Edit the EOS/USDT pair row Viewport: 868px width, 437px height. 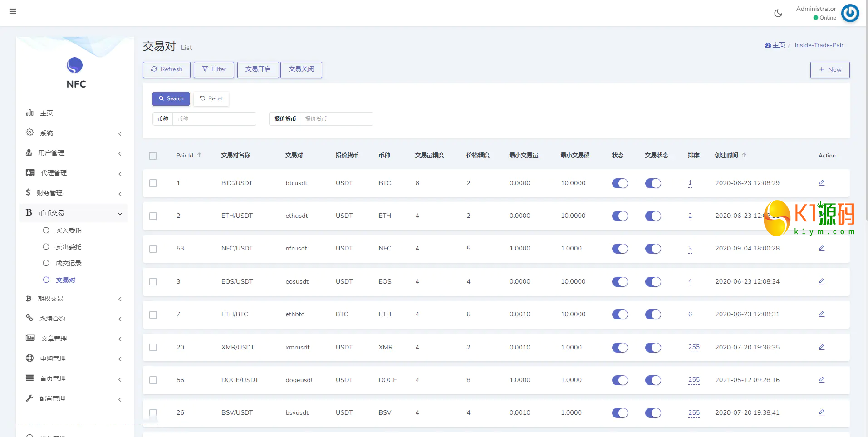[x=822, y=281]
